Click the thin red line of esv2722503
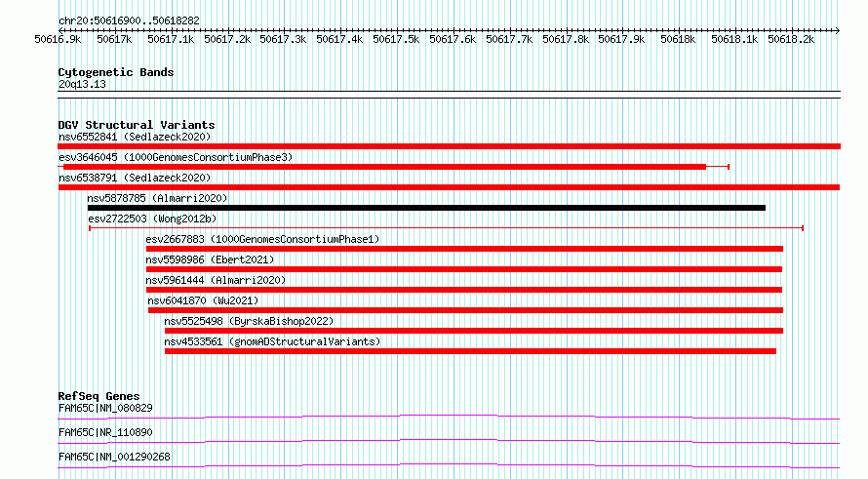Viewport: 868px width, 479px height. [446, 228]
